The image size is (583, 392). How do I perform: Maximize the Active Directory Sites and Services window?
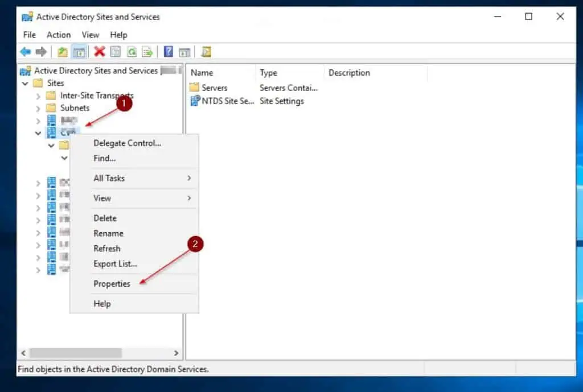tap(528, 16)
